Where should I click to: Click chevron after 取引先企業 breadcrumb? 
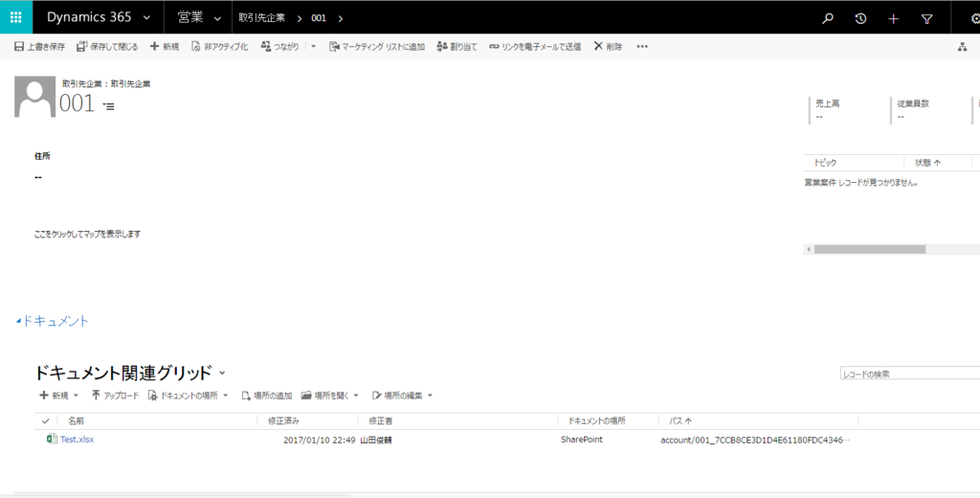300,18
